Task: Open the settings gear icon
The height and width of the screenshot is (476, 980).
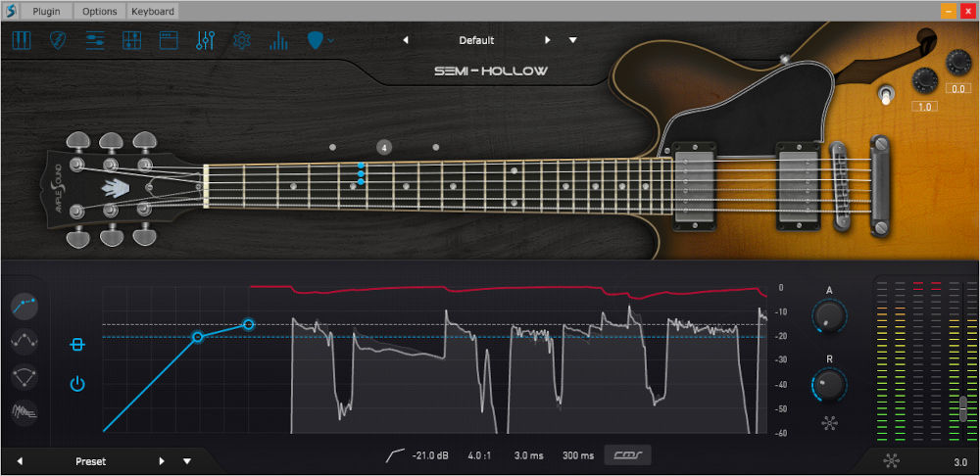Action: pyautogui.click(x=242, y=40)
